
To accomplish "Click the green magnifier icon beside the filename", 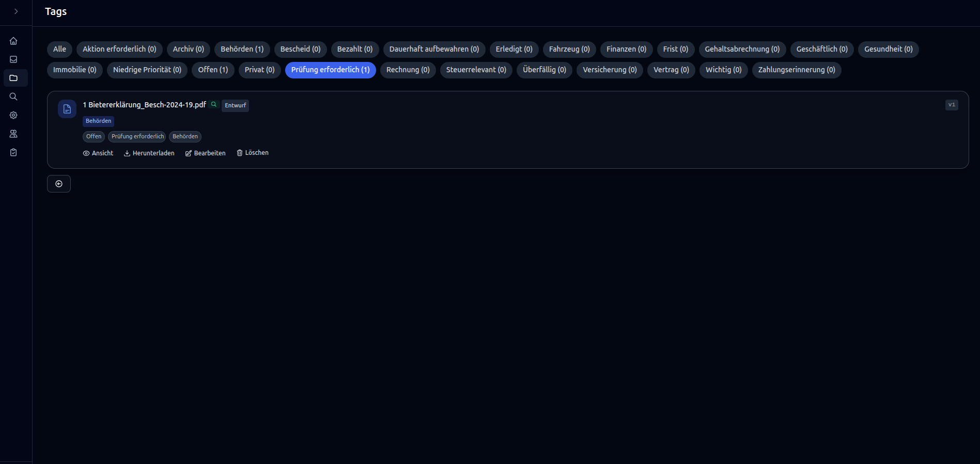I will point(213,104).
